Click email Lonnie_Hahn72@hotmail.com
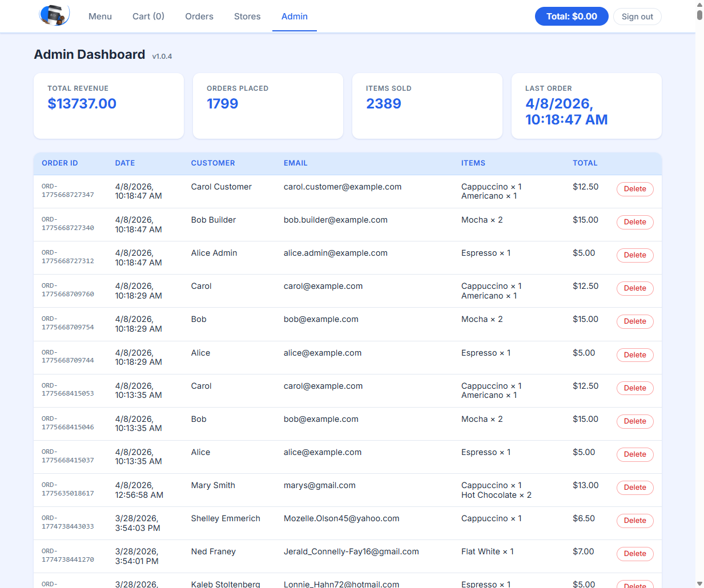The height and width of the screenshot is (588, 704). coord(341,584)
